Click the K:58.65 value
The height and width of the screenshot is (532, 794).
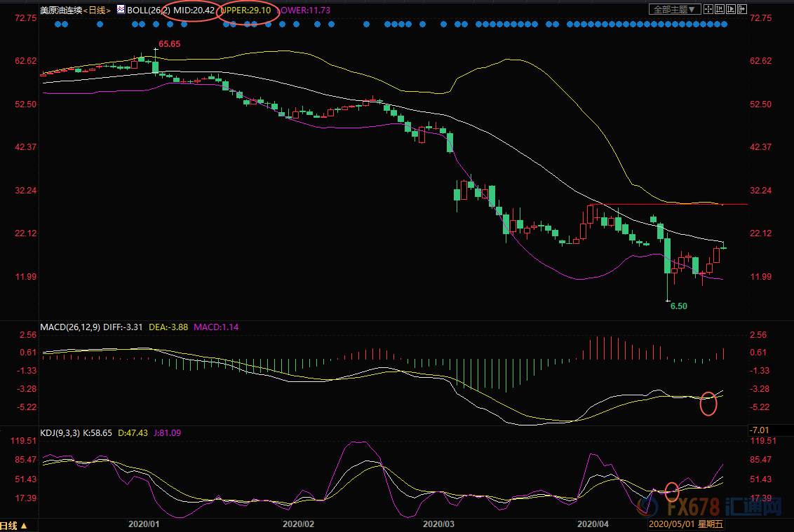coord(97,432)
